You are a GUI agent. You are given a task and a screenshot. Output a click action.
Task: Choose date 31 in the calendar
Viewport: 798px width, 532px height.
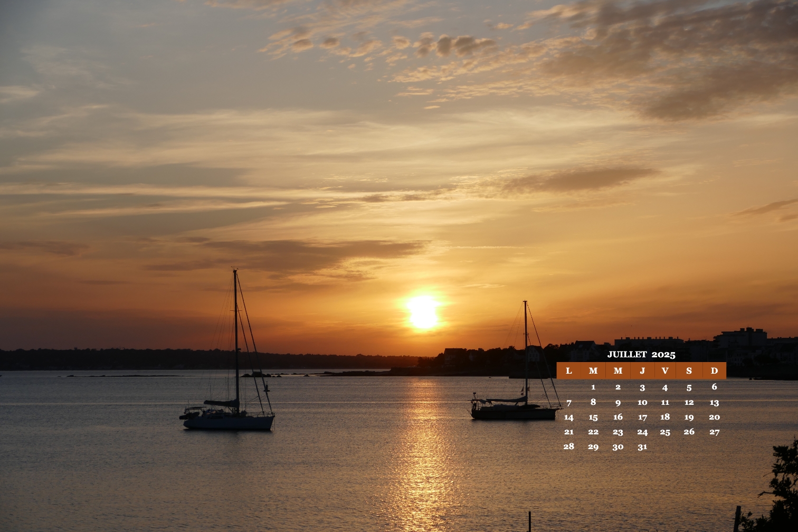pos(642,446)
